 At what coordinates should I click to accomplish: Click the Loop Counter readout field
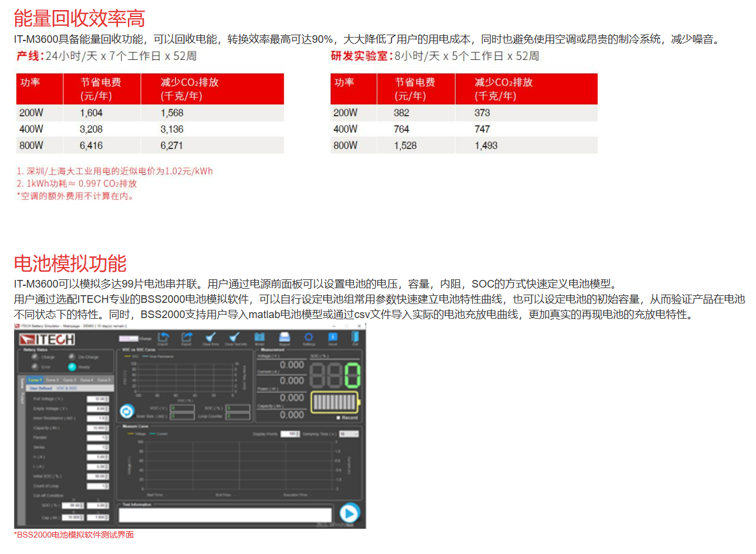(238, 416)
